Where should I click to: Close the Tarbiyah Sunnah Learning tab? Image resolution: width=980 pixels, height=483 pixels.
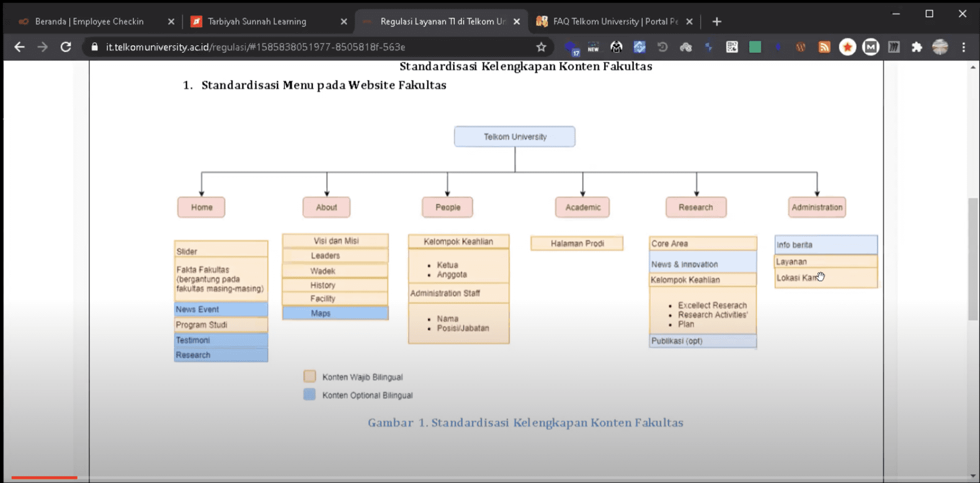point(344,21)
